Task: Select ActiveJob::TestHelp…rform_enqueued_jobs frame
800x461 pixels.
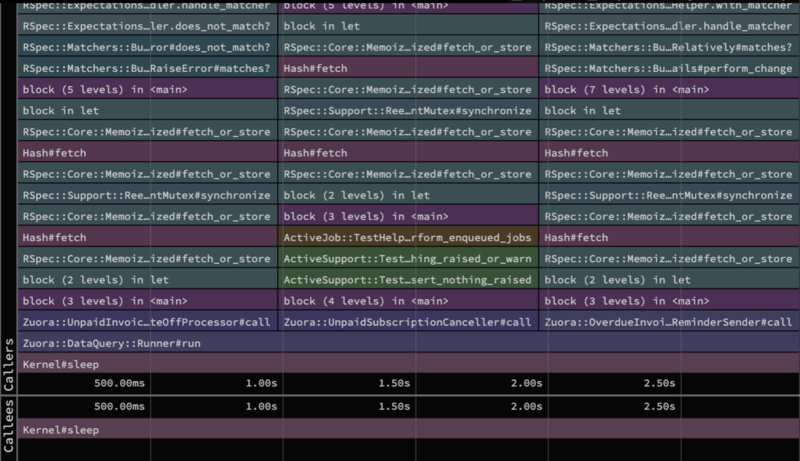Action: [408, 237]
